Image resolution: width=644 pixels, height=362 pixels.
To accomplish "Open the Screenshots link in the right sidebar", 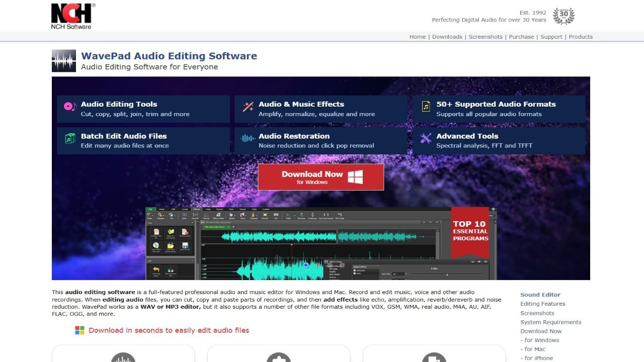I will coord(537,313).
